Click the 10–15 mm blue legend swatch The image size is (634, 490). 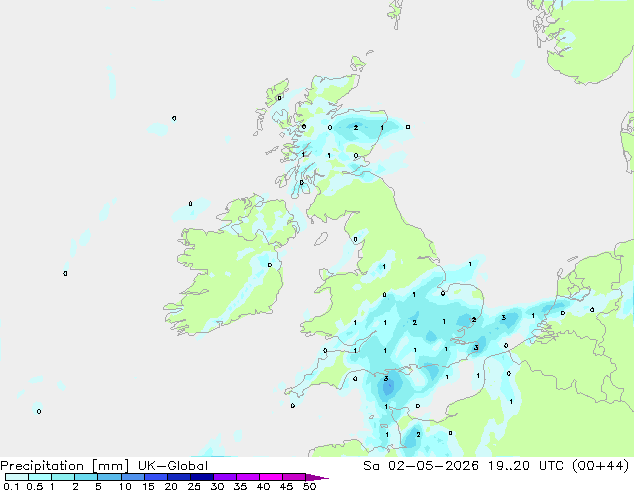point(132,477)
